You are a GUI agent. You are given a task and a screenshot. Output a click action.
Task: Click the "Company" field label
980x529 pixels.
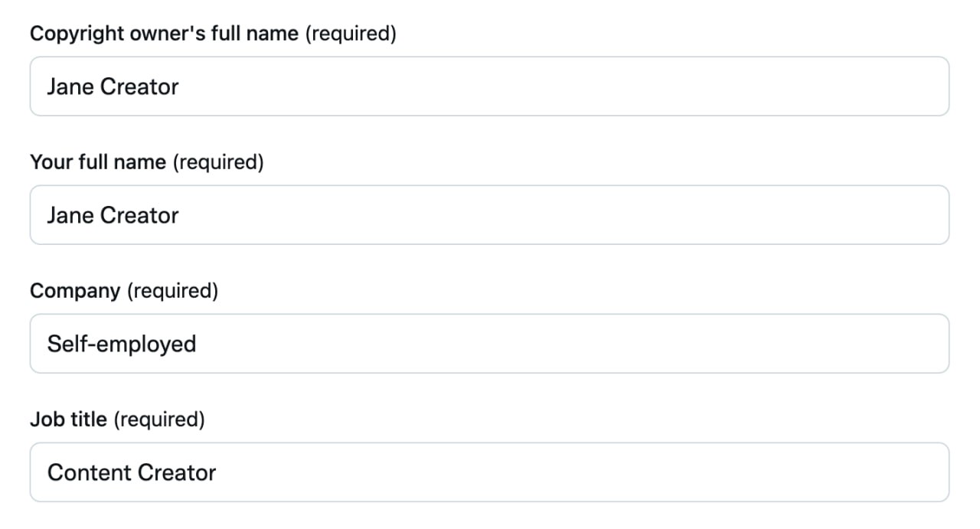coord(75,291)
